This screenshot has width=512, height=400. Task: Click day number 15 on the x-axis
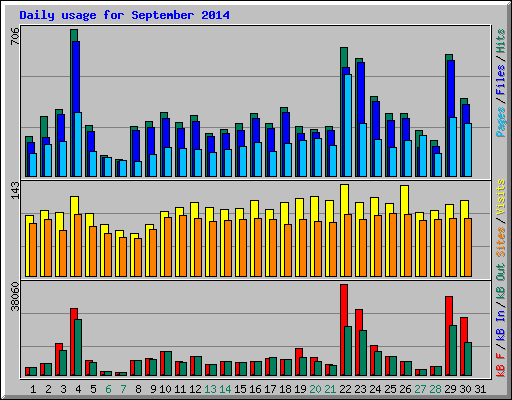240,389
